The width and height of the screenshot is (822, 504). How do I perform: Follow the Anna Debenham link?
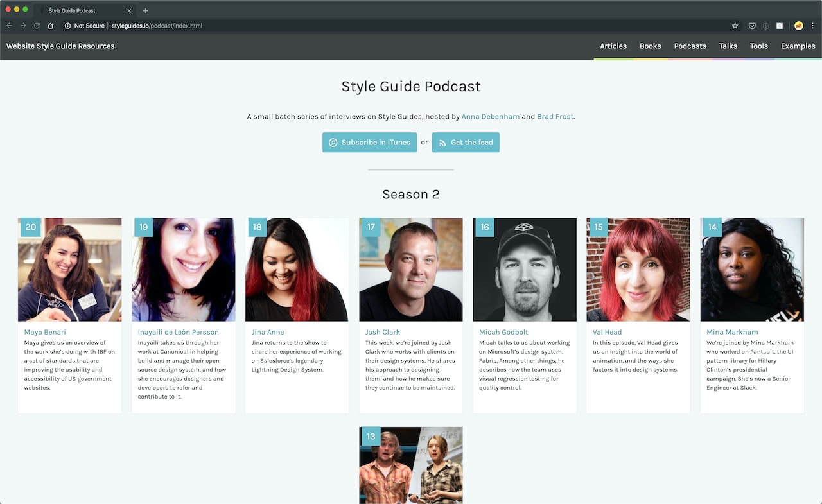(491, 117)
